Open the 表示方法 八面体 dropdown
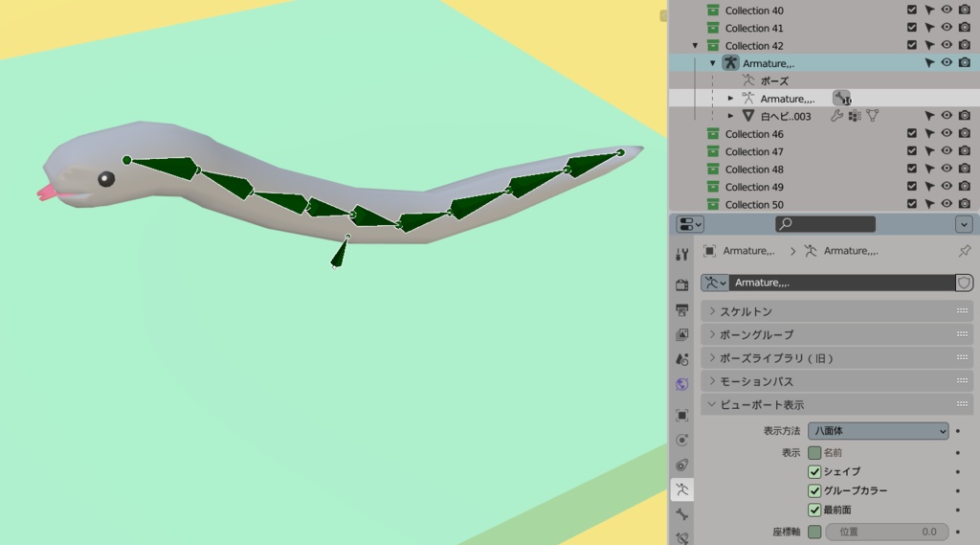980x545 pixels. pyautogui.click(x=879, y=430)
